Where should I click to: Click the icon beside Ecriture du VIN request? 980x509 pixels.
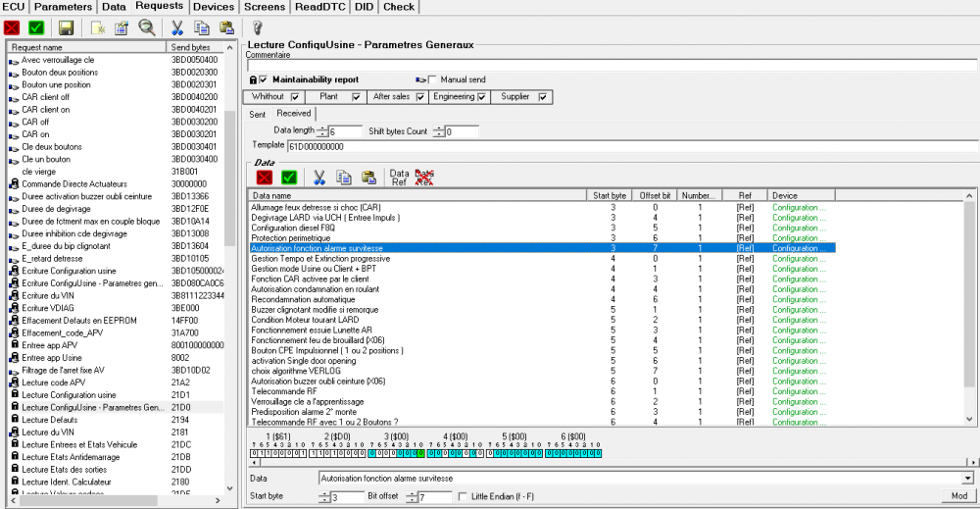point(14,296)
